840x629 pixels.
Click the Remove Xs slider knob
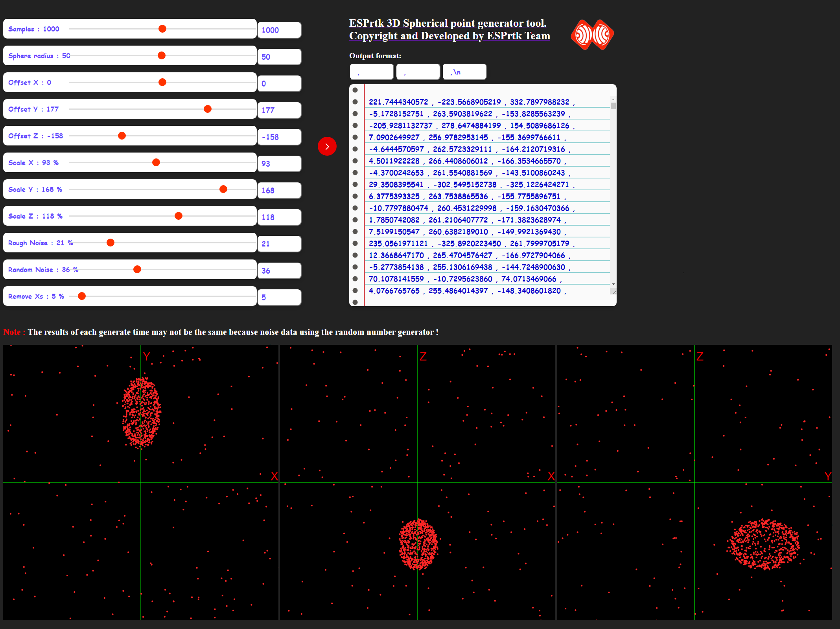pyautogui.click(x=82, y=296)
